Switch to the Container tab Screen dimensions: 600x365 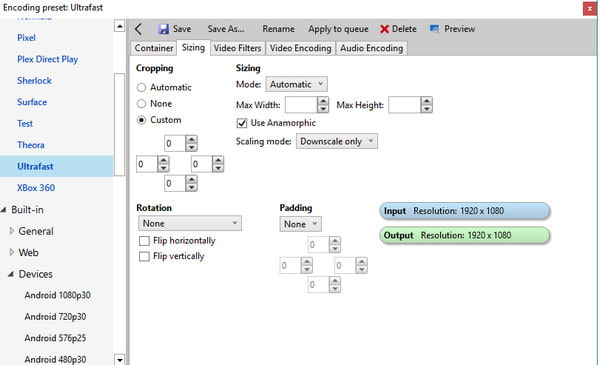pyautogui.click(x=154, y=48)
